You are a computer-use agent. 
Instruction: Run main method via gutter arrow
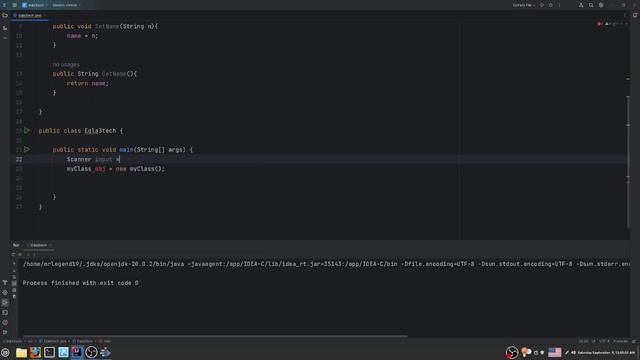coord(27,149)
